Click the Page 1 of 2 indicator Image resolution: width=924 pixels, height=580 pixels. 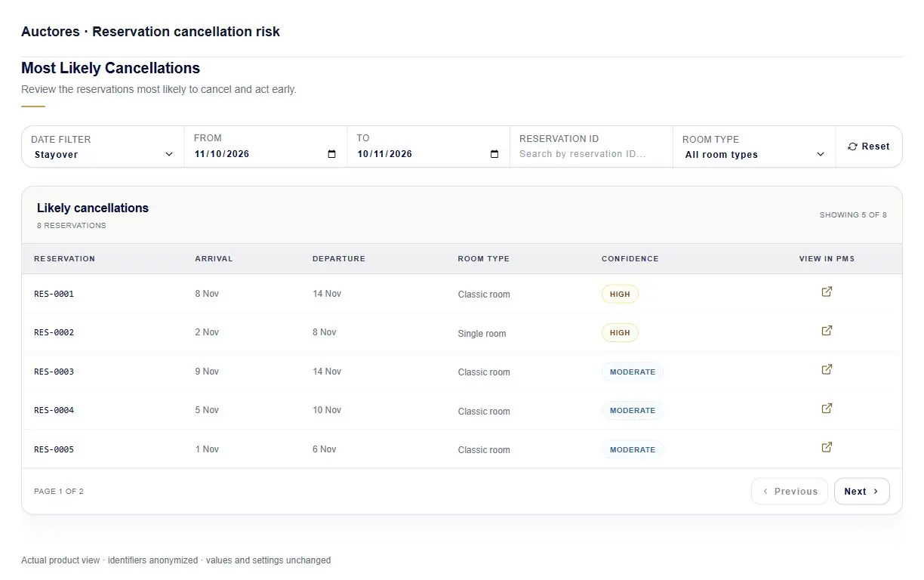coord(59,491)
